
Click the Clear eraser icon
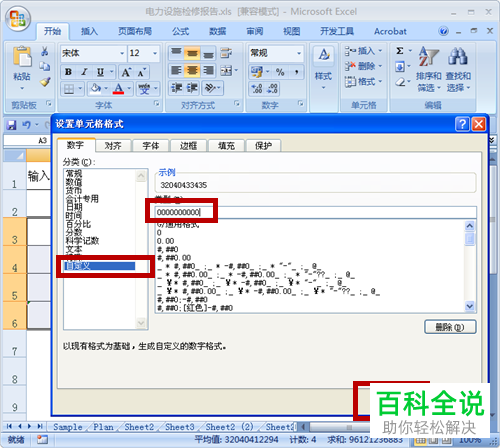[x=400, y=82]
